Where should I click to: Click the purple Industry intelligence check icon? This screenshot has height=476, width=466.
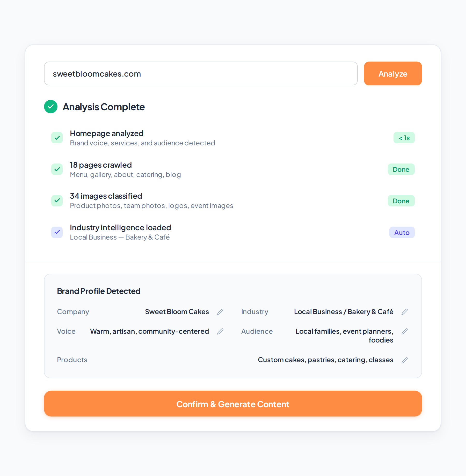(x=57, y=232)
